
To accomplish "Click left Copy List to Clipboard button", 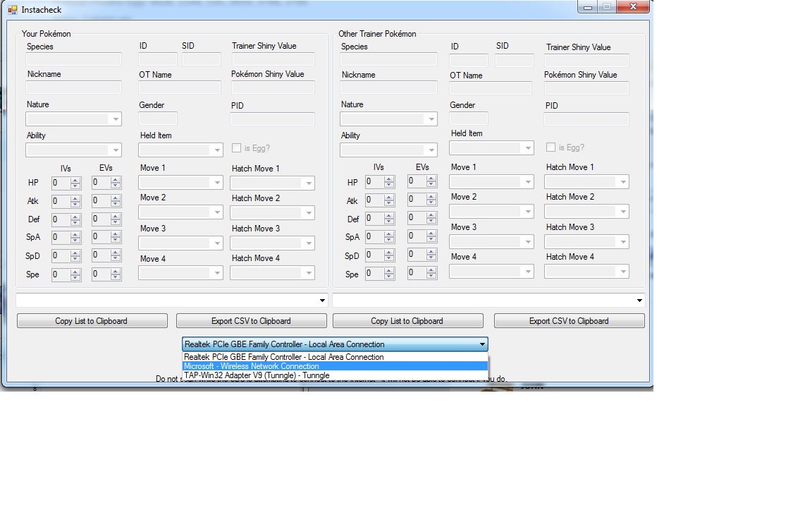I will tap(92, 321).
